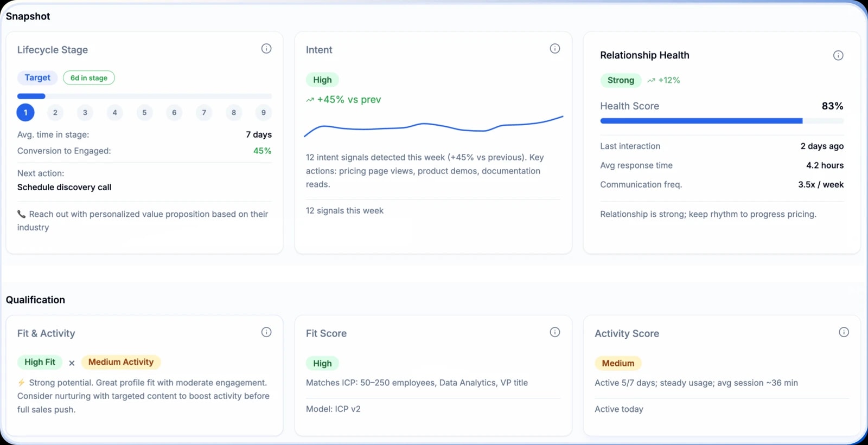Open the Activity Score info icon
868x445 pixels.
tap(844, 332)
